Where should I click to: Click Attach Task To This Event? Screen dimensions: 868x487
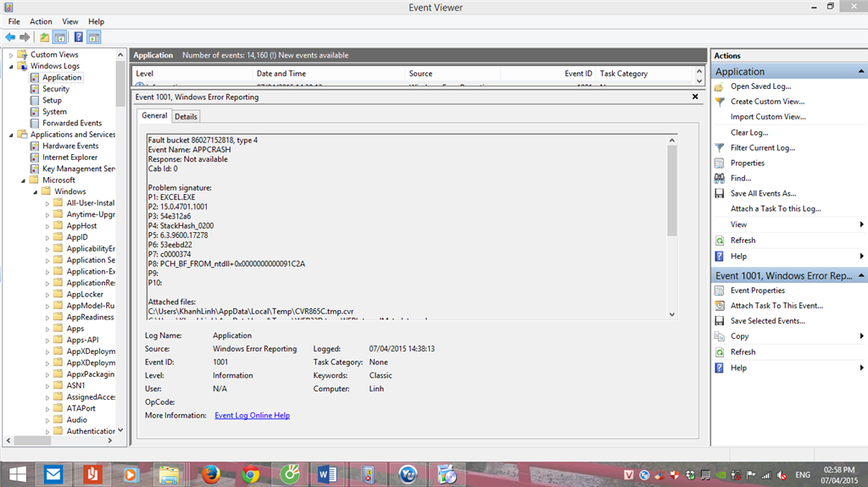[776, 306]
